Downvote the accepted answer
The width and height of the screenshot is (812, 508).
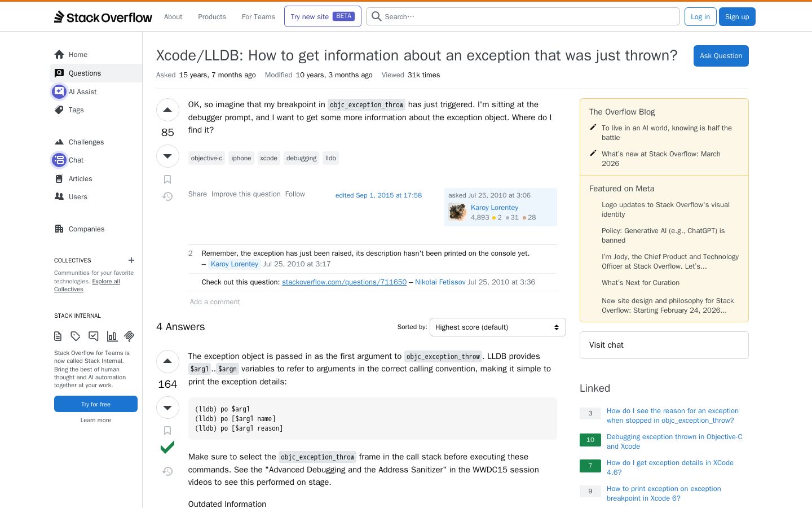point(167,408)
